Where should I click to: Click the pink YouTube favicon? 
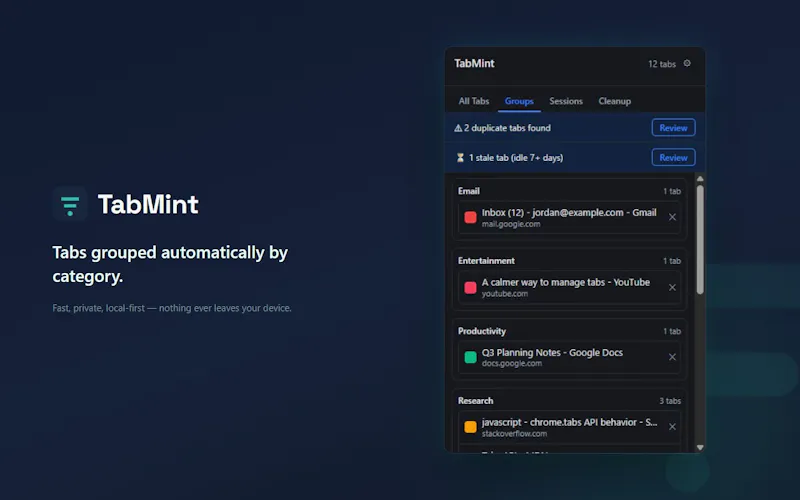pos(470,288)
